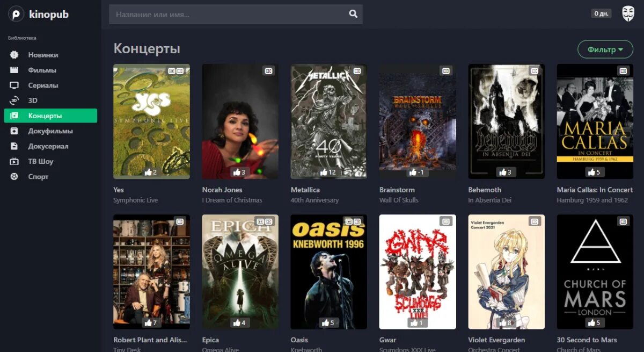Open the Norah Jones title link

click(222, 190)
